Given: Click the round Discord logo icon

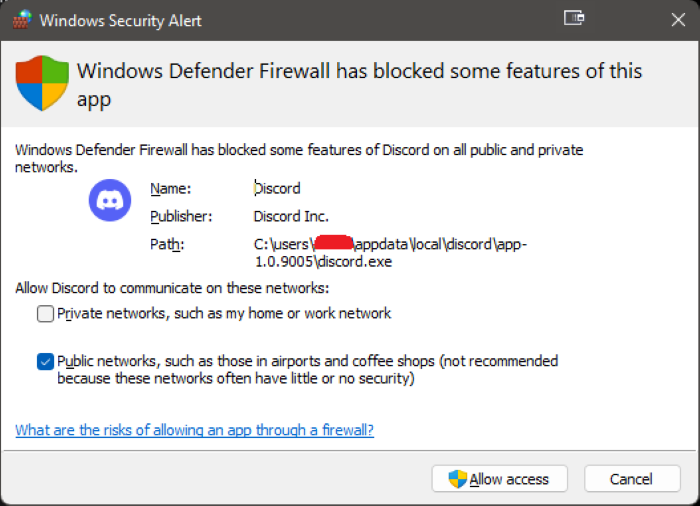Looking at the screenshot, I should [110, 200].
